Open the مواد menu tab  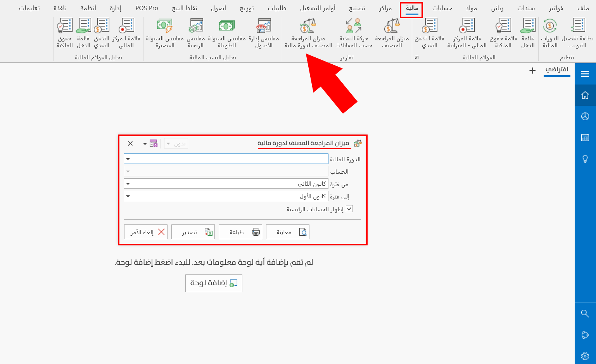(x=472, y=8)
